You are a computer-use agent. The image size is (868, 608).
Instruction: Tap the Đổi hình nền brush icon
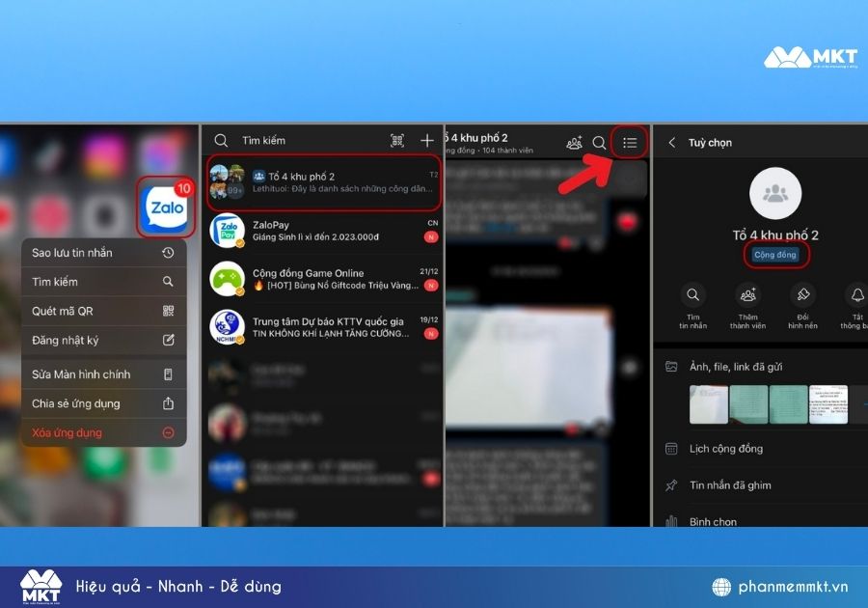point(802,295)
